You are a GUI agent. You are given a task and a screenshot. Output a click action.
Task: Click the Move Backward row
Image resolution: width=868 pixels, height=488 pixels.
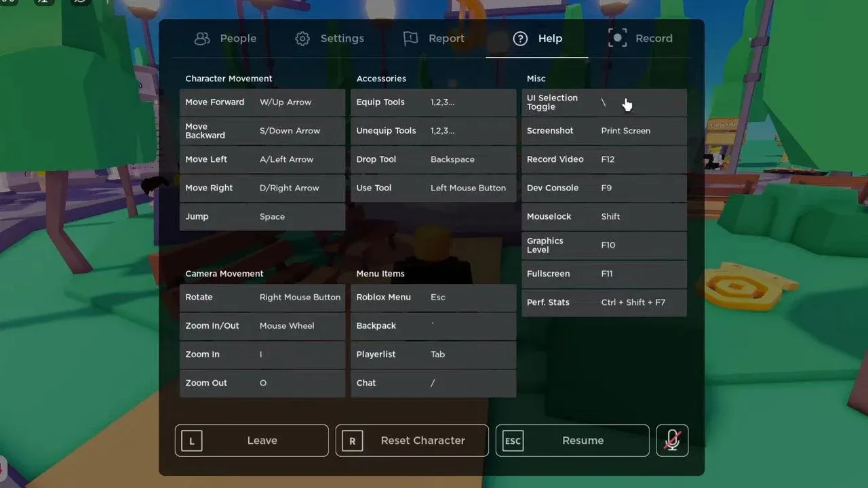pos(262,131)
